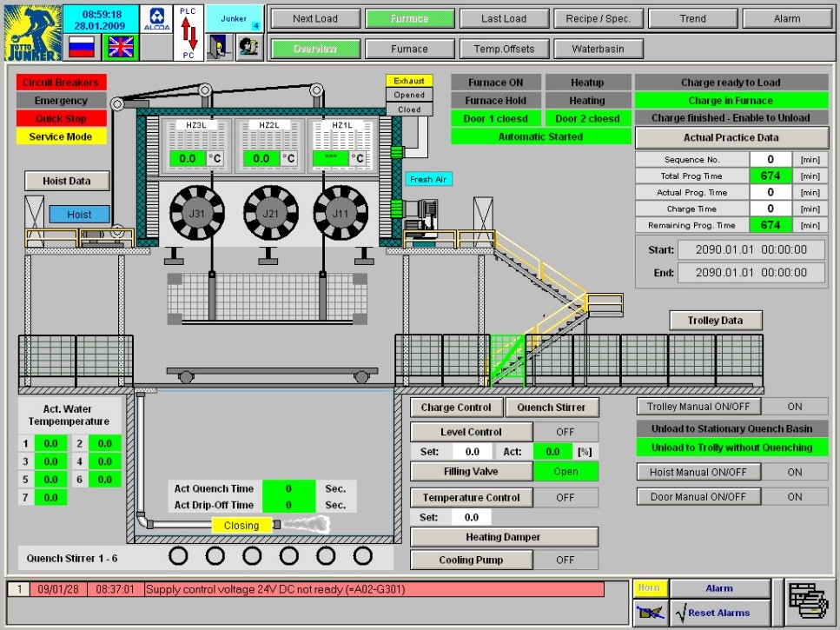Click the print screen icon
840x630 pixels.
click(x=807, y=600)
